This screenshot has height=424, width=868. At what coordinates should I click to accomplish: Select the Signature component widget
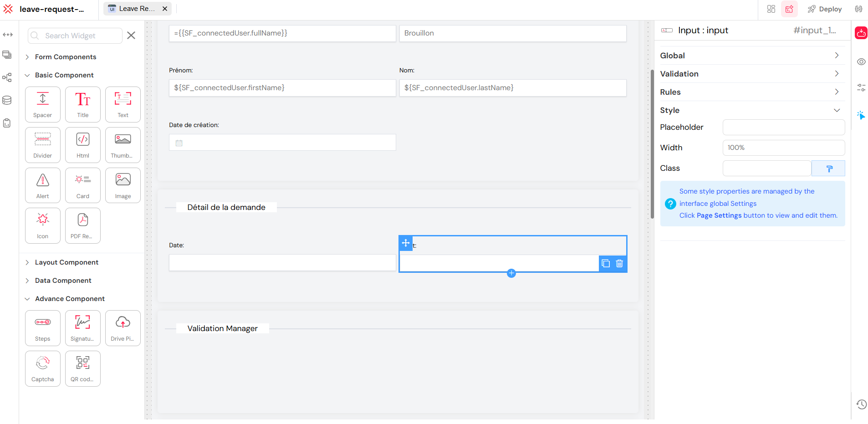82,327
